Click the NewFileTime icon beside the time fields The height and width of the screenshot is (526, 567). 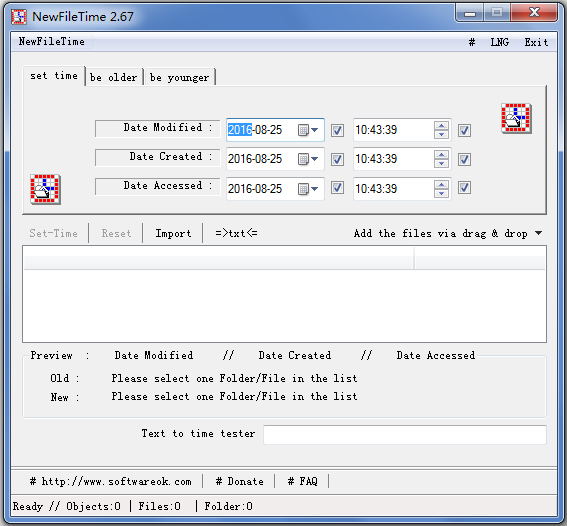(x=516, y=119)
